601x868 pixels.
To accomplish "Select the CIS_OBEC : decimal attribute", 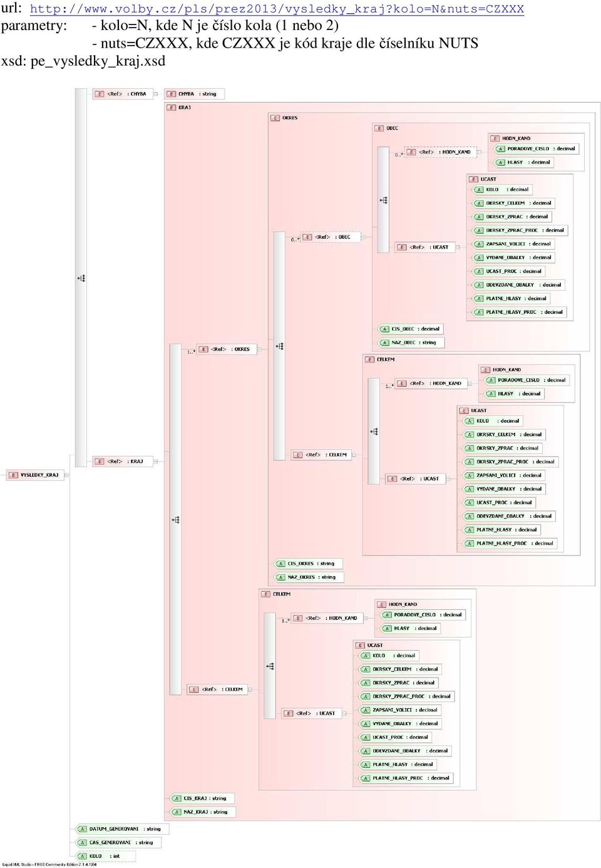I will (x=411, y=329).
